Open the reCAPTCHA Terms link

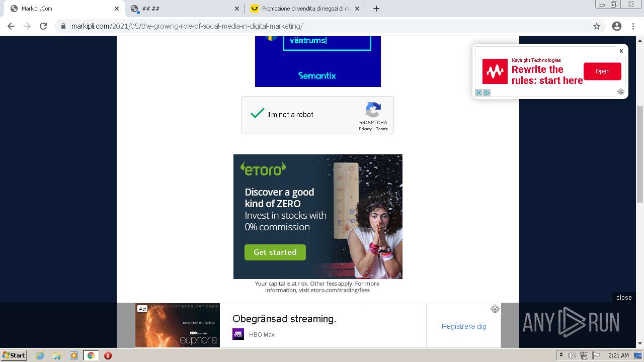point(382,129)
